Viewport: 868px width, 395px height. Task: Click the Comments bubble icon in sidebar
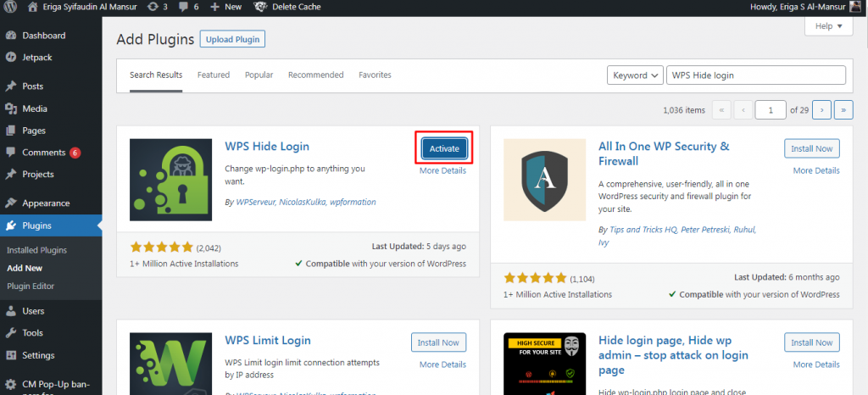[x=10, y=153]
